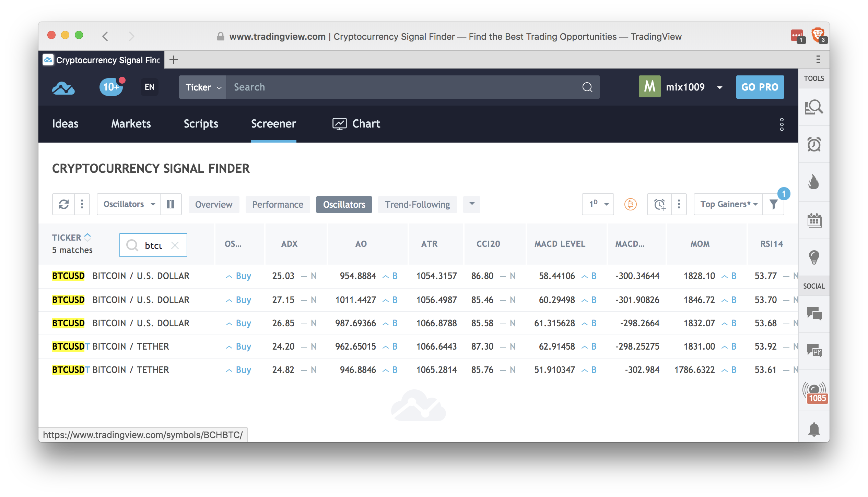
Task: Go to the Scripts menu
Action: [201, 124]
